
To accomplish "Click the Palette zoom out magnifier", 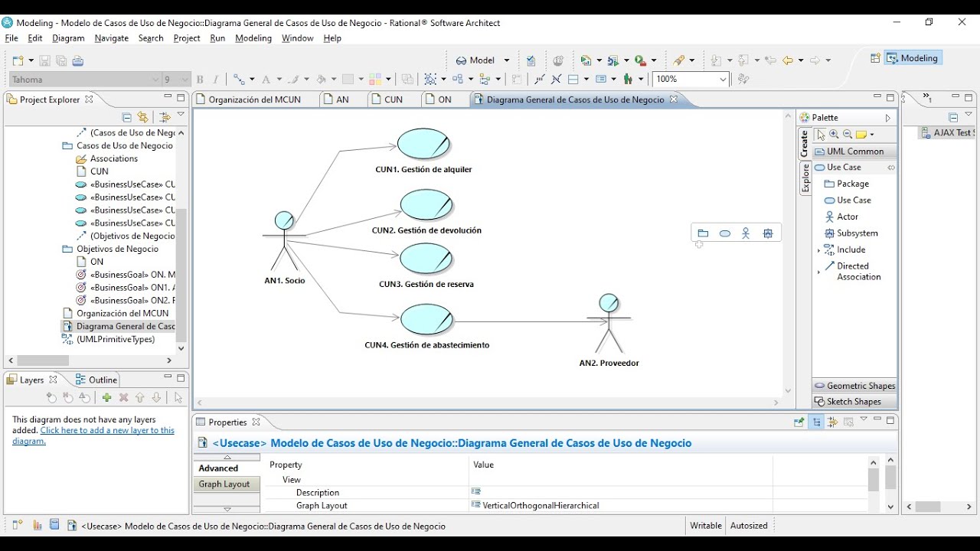I will pyautogui.click(x=847, y=134).
